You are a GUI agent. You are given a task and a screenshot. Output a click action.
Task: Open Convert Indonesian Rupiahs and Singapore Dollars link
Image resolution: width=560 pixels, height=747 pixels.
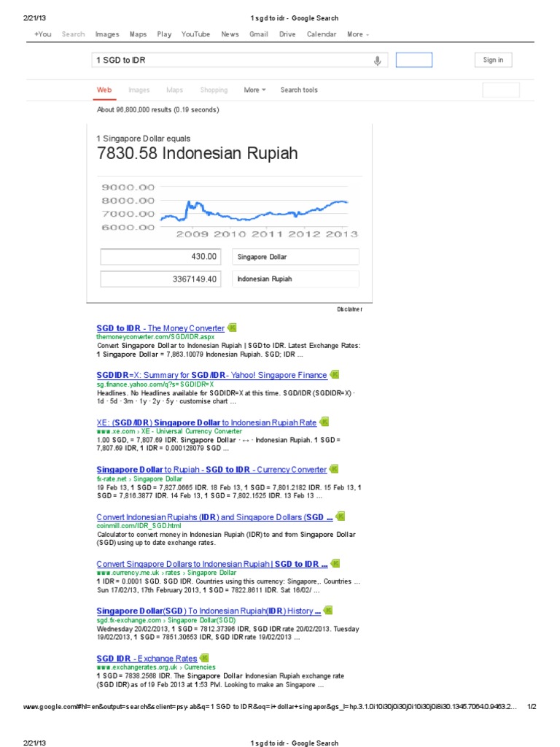215,517
